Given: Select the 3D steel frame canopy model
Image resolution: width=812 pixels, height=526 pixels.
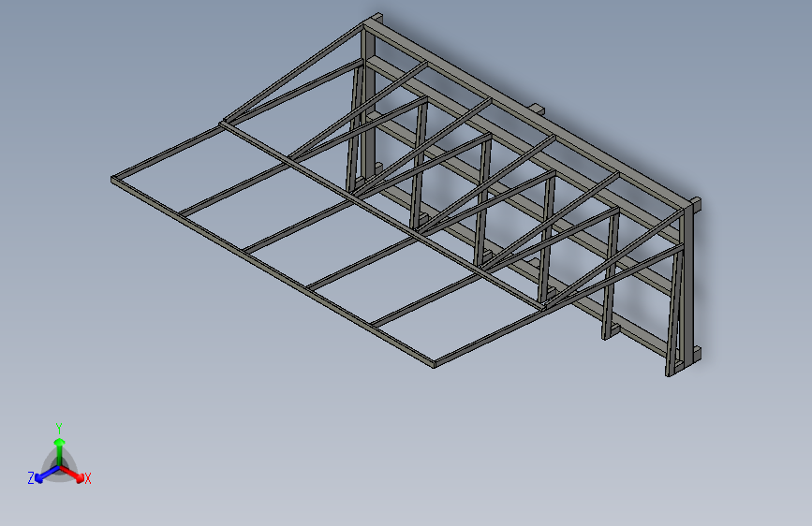Looking at the screenshot, I should coord(406,194).
